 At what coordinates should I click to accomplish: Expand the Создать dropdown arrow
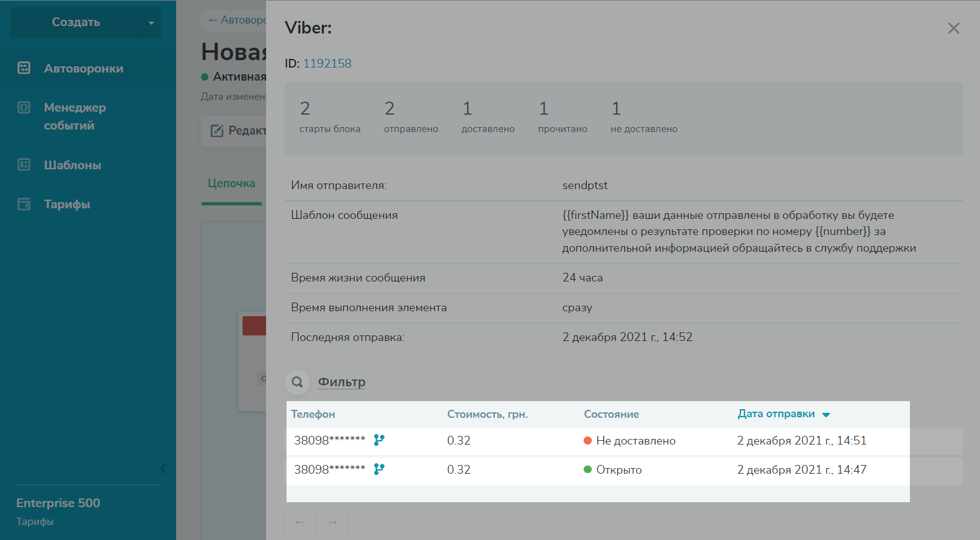(x=151, y=23)
